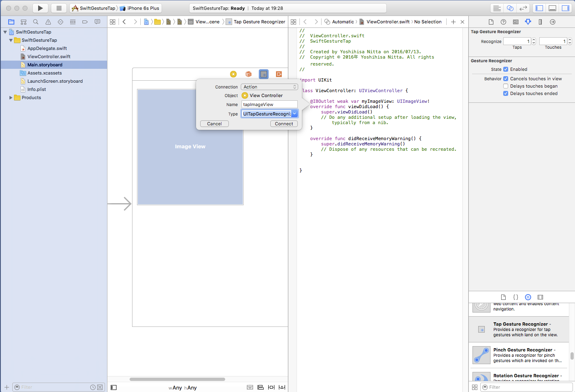The height and width of the screenshot is (392, 575).
Task: Uncheck the Enabled state checkbox
Action: click(506, 69)
